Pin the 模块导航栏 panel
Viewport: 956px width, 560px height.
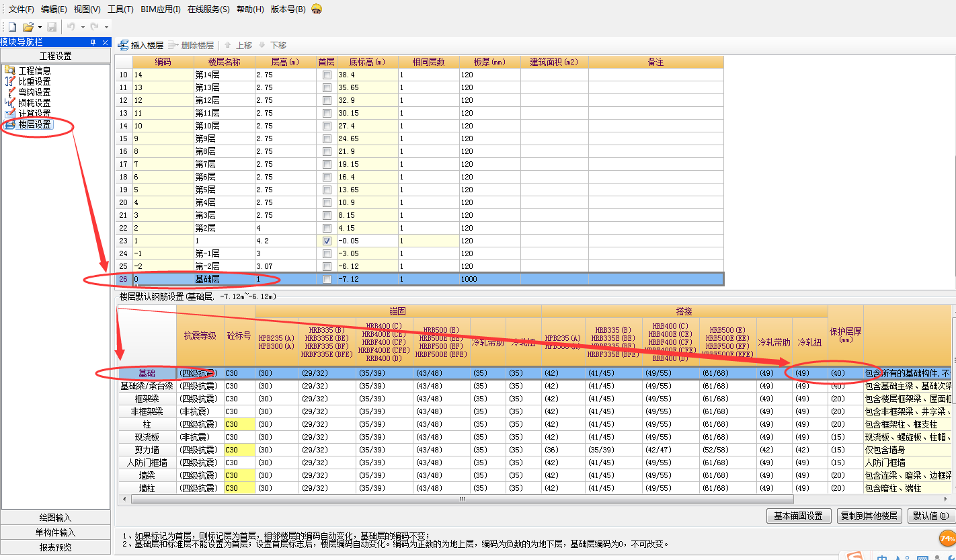(93, 42)
